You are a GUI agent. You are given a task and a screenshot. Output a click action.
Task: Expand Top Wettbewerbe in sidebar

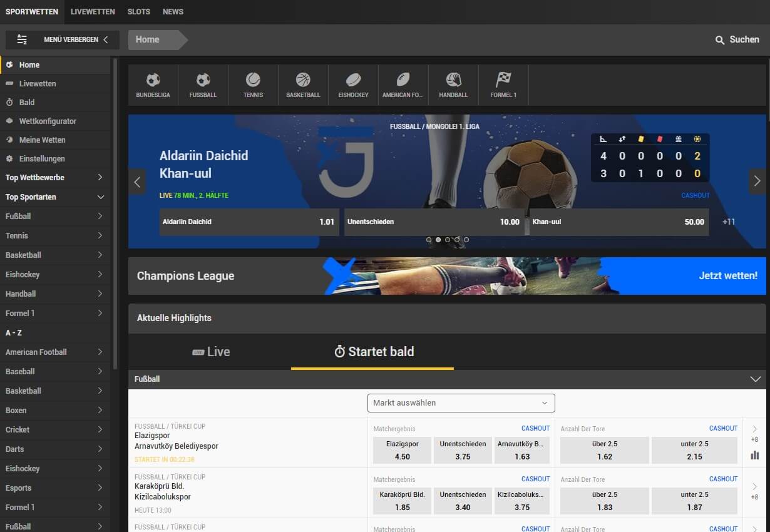click(x=100, y=178)
